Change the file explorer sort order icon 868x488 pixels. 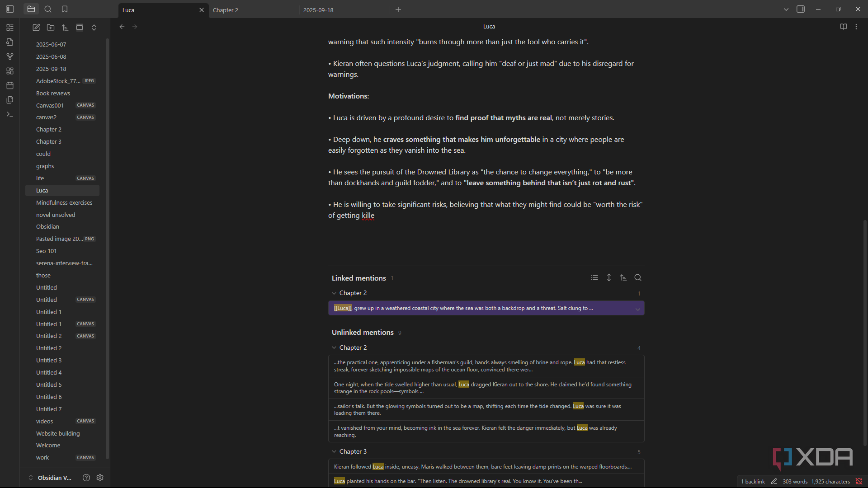(65, 28)
